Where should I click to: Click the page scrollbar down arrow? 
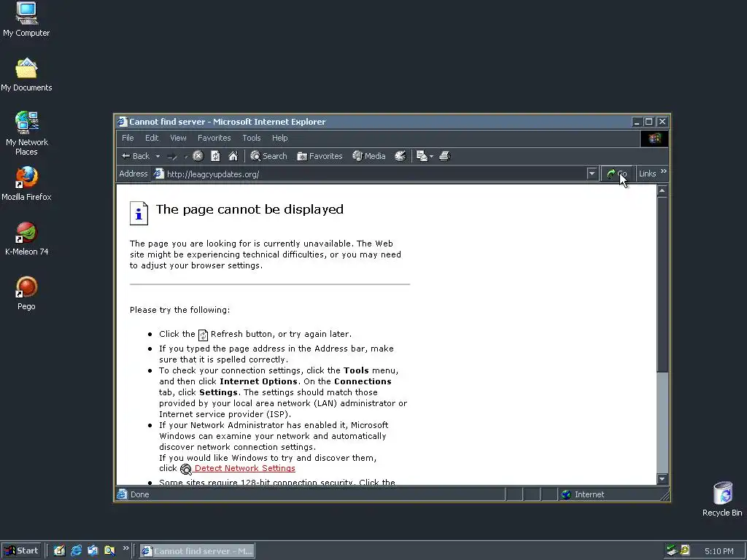click(x=662, y=479)
